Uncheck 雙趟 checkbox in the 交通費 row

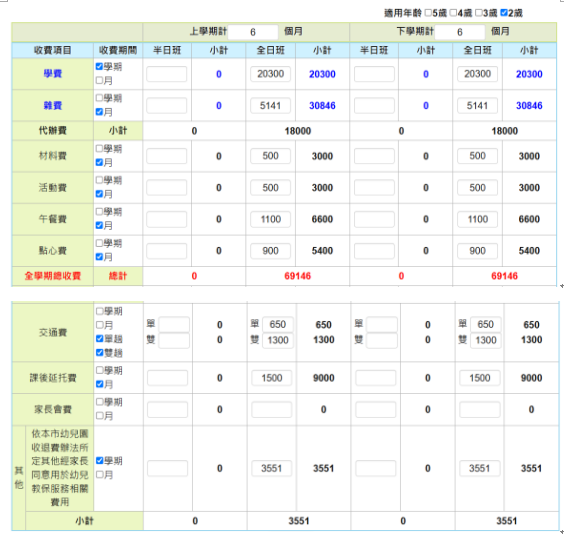click(x=100, y=353)
